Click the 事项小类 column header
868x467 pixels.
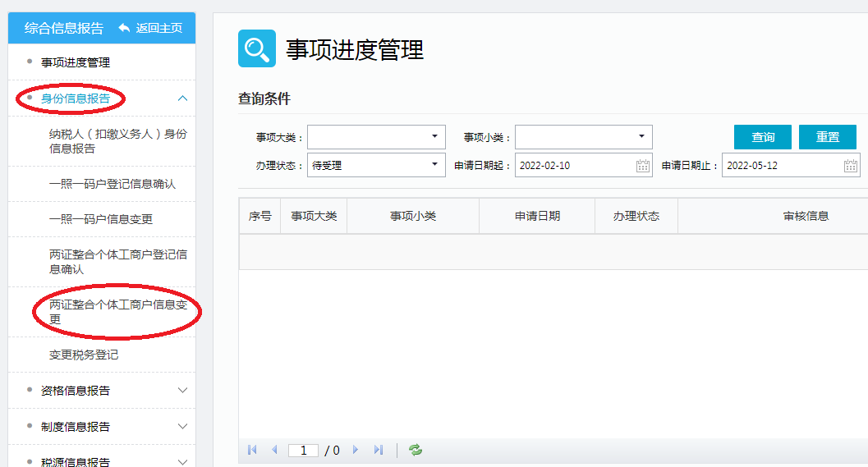click(413, 216)
